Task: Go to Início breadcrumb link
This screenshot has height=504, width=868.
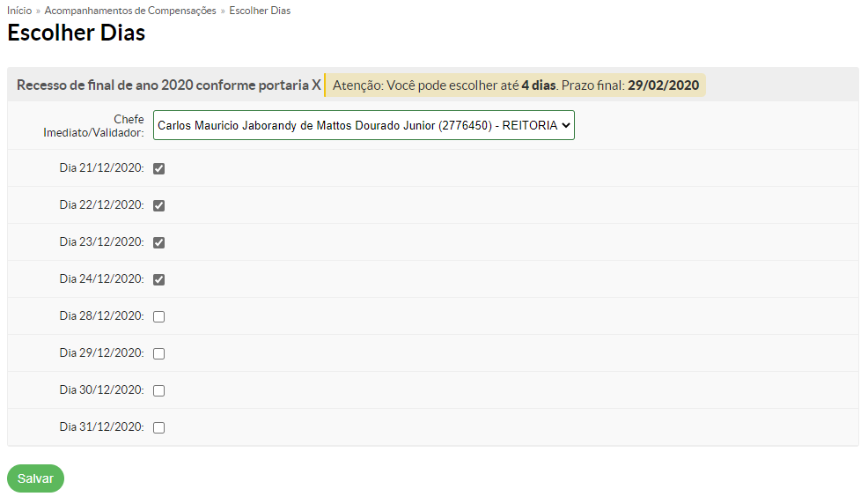Action: 19,11
